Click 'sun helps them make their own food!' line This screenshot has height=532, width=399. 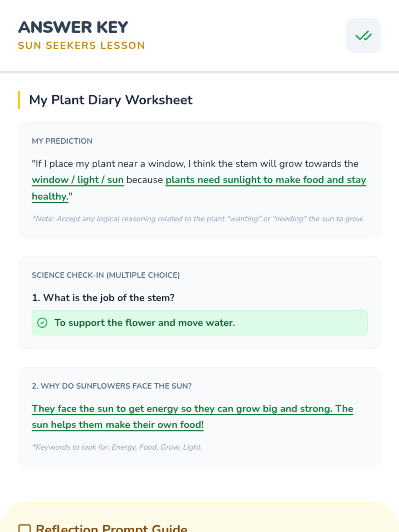(117, 425)
